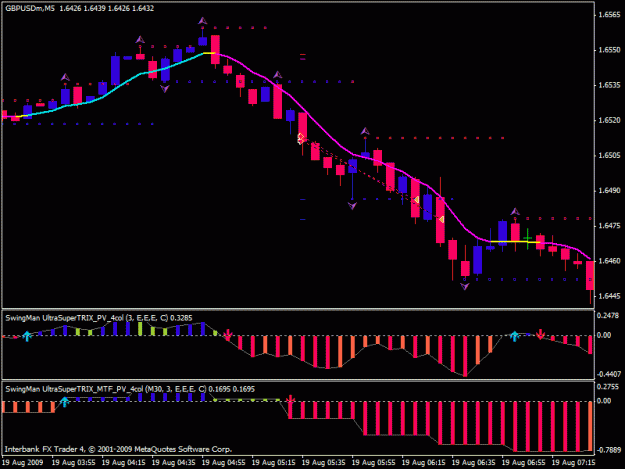
Task: Click the 19 Aug 05:55 time label
Action: pos(373,463)
